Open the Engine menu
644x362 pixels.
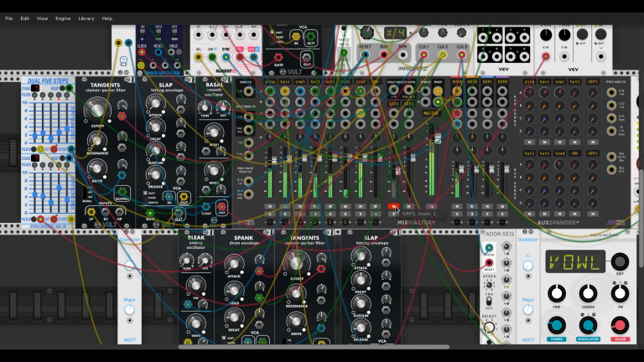[63, 18]
